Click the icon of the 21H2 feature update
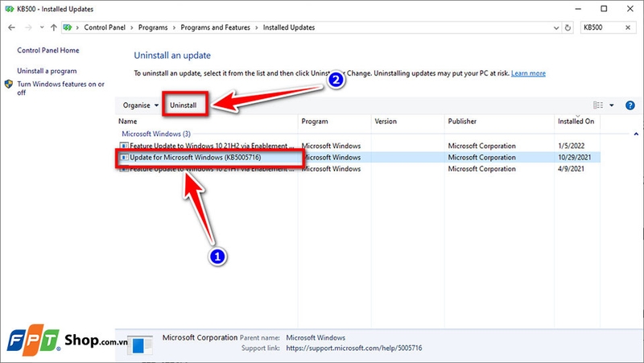The width and height of the screenshot is (644, 363). point(124,146)
